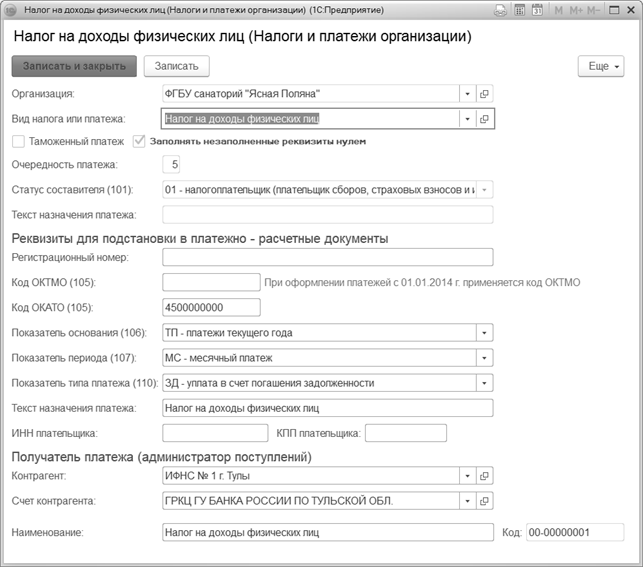The image size is (643, 567).
Task: Expand the Показатель типа платежа (110) dropdown
Action: [484, 383]
